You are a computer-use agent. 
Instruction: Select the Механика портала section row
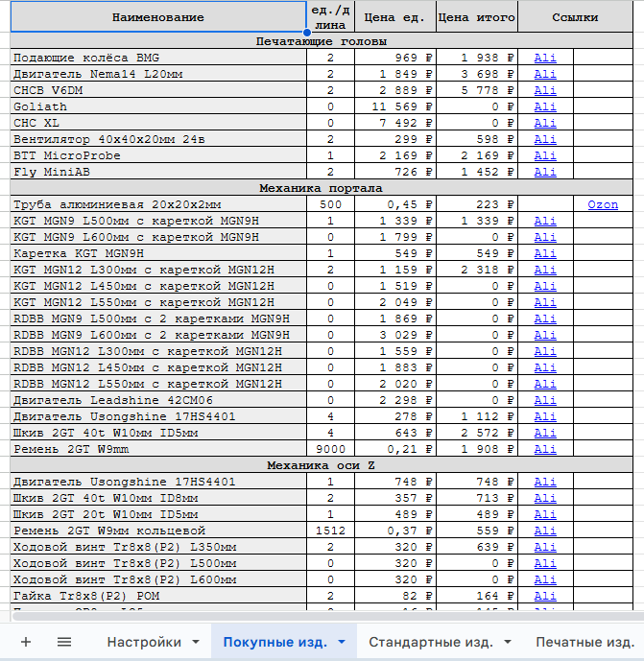(x=322, y=188)
